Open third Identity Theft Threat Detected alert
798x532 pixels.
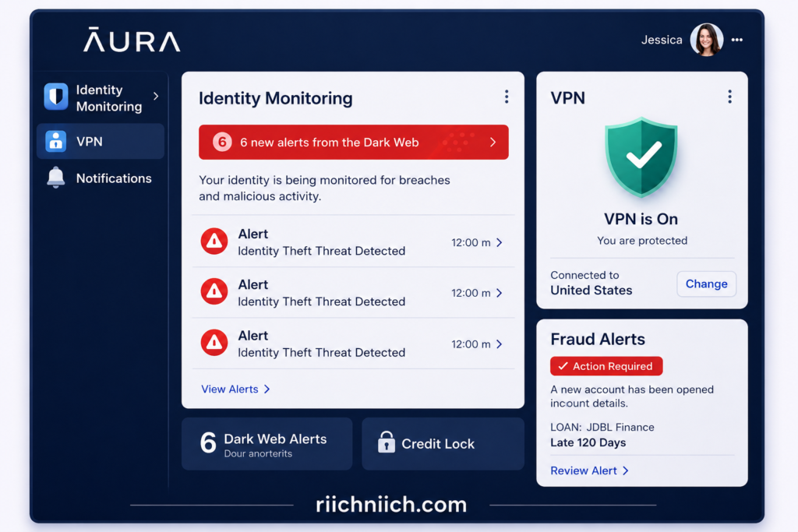tap(353, 344)
